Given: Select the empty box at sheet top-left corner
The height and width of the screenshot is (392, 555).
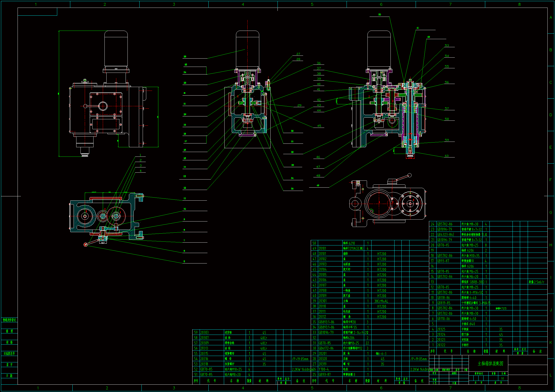Looking at the screenshot, I should (x=38, y=12).
